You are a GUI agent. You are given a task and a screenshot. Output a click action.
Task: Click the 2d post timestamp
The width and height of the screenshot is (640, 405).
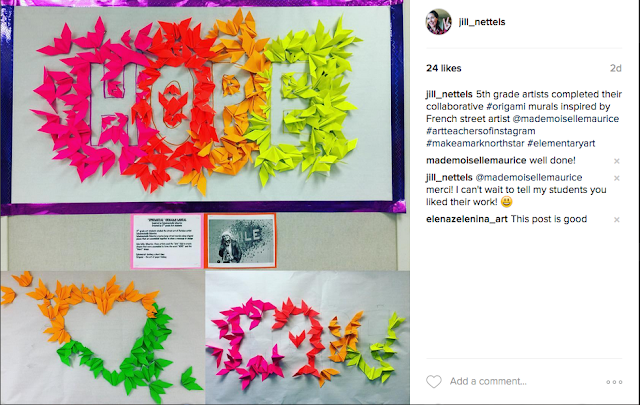pyautogui.click(x=616, y=68)
